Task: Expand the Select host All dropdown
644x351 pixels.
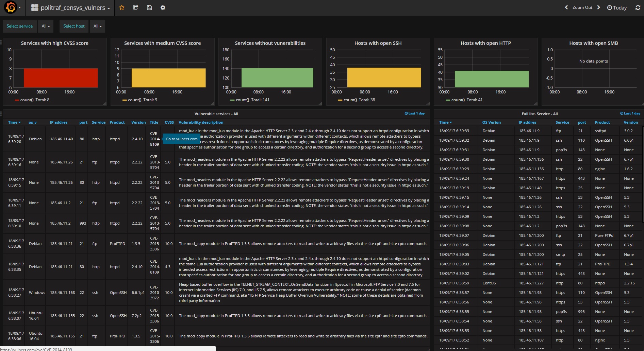Action: coord(98,26)
